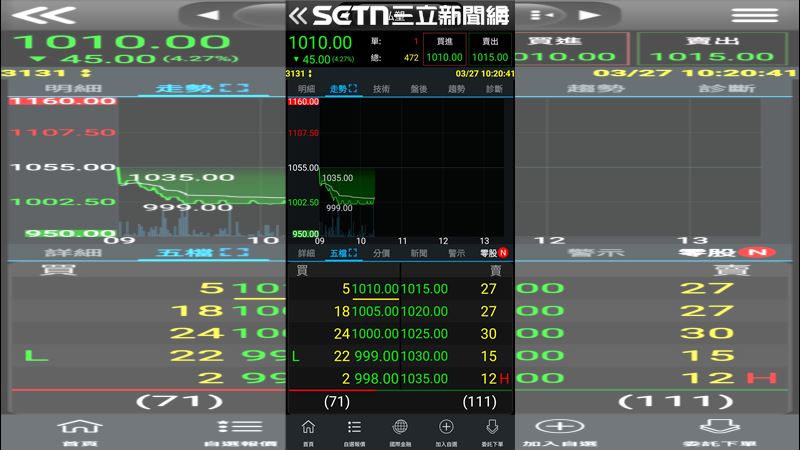Switch to the 詳細 tab in center phone

tap(306, 253)
